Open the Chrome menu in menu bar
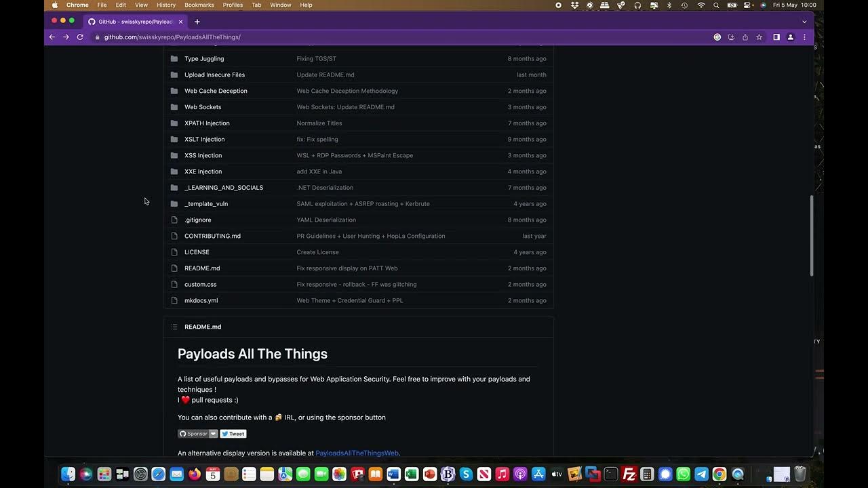Screen dimensions: 868x488 coord(77,5)
